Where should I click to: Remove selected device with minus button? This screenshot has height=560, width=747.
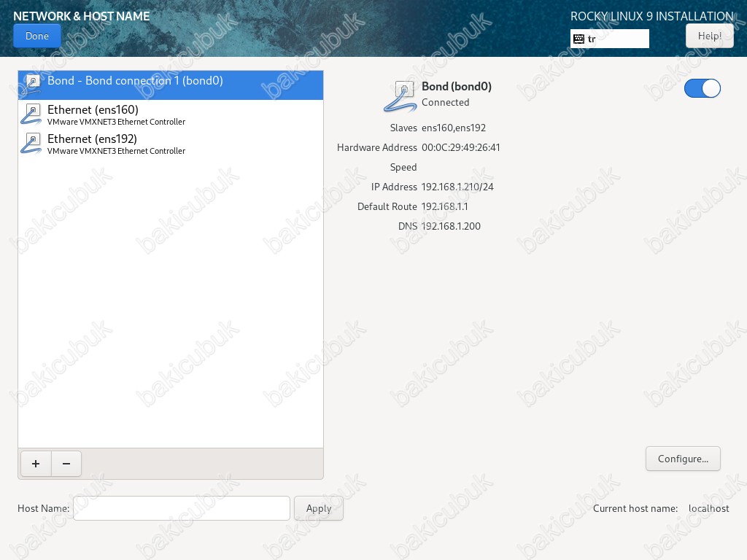[66, 464]
